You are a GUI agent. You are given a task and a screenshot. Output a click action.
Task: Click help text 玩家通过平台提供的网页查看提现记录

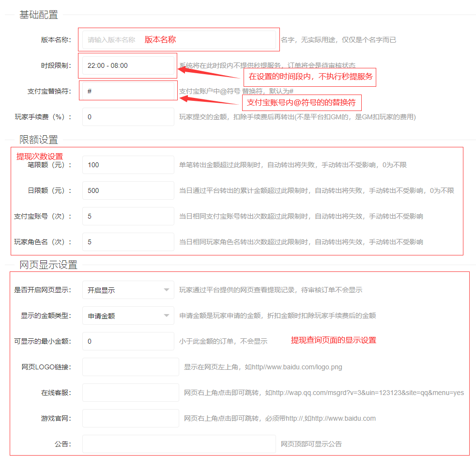tap(271, 290)
